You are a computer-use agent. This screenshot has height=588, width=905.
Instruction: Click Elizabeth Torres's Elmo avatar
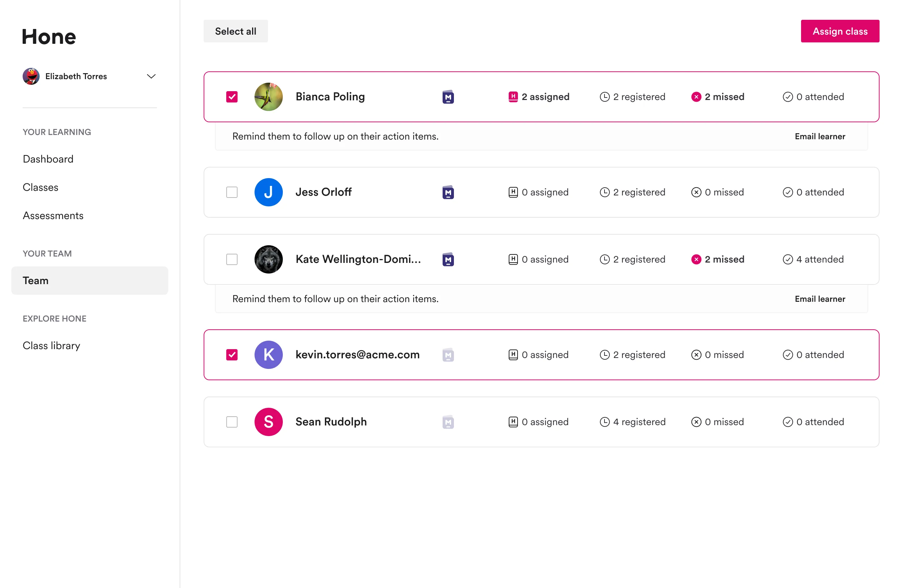pos(31,76)
